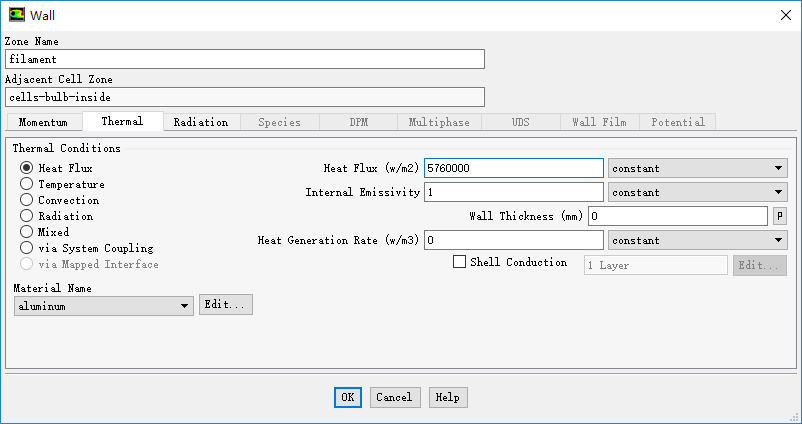Screen dimensions: 802x424
Task: Close the Wall dialog window
Action: pyautogui.click(x=782, y=15)
